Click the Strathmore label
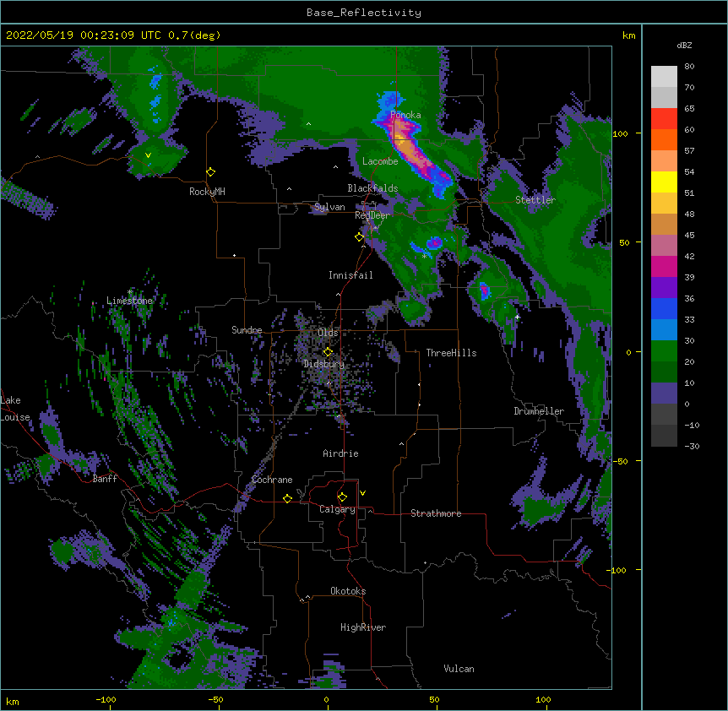Viewport: 728px width, 711px height. [436, 513]
